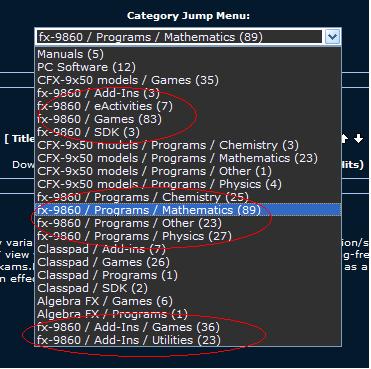The width and height of the screenshot is (371, 369).
Task: Select CFX-9x50 models / Programs / Chemistry (3)
Action: [188, 145]
